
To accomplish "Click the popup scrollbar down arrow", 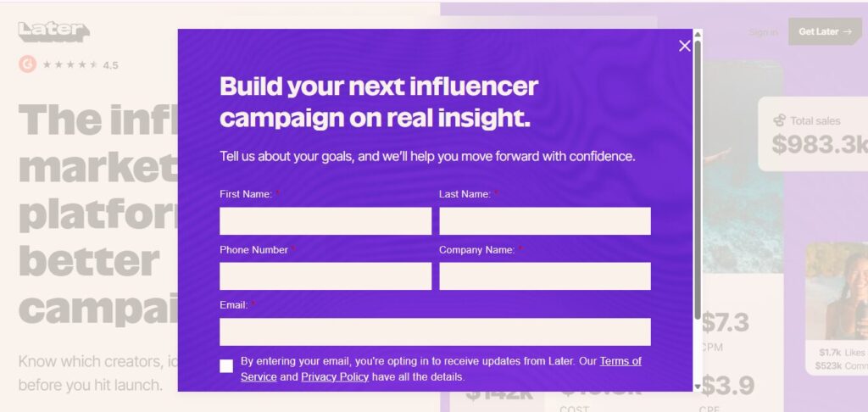I will [x=698, y=387].
